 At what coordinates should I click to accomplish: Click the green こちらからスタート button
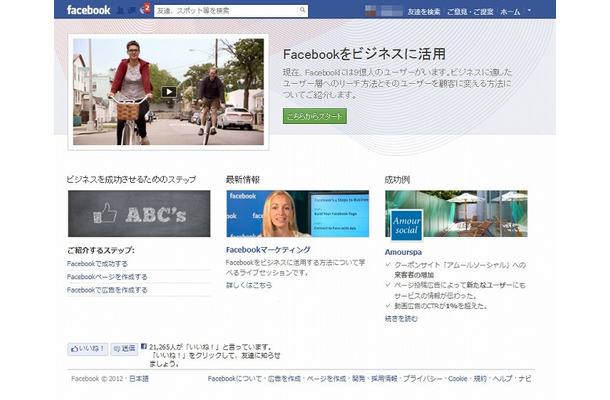315,116
